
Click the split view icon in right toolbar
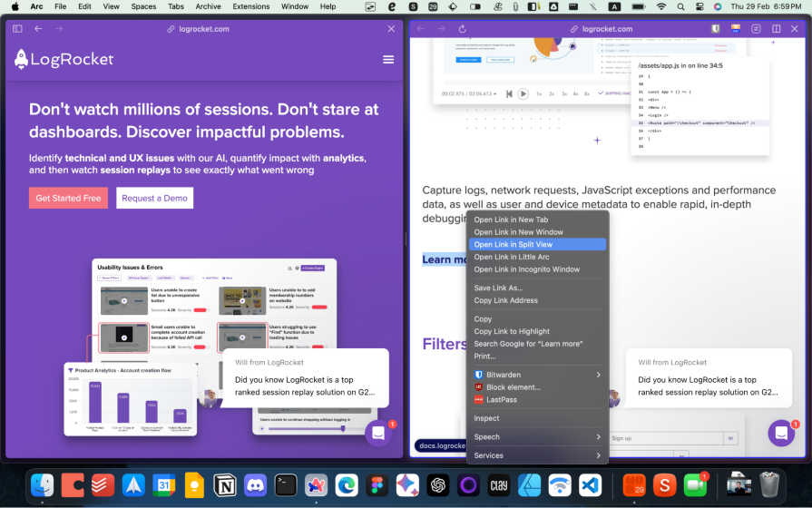click(777, 29)
